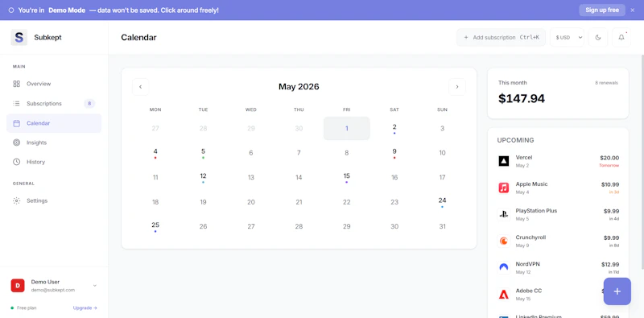Click the Subkept logo icon
Screen dimensions: 644x318
pos(19,37)
